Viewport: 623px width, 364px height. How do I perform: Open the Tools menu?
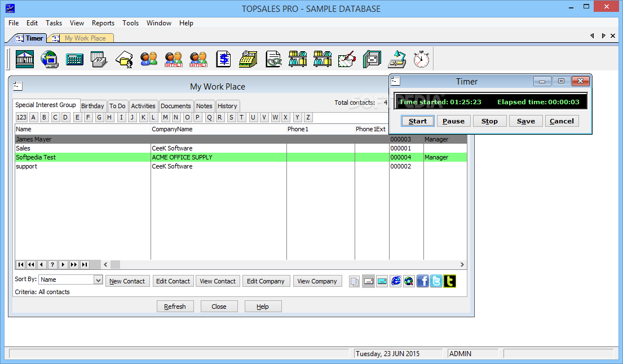pyautogui.click(x=130, y=23)
